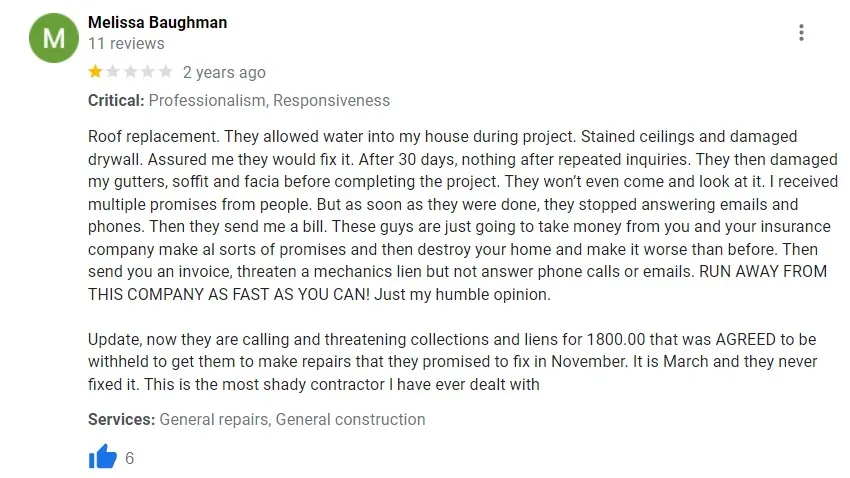Click the like count number 6
This screenshot has width=850, height=478.
pyautogui.click(x=130, y=458)
